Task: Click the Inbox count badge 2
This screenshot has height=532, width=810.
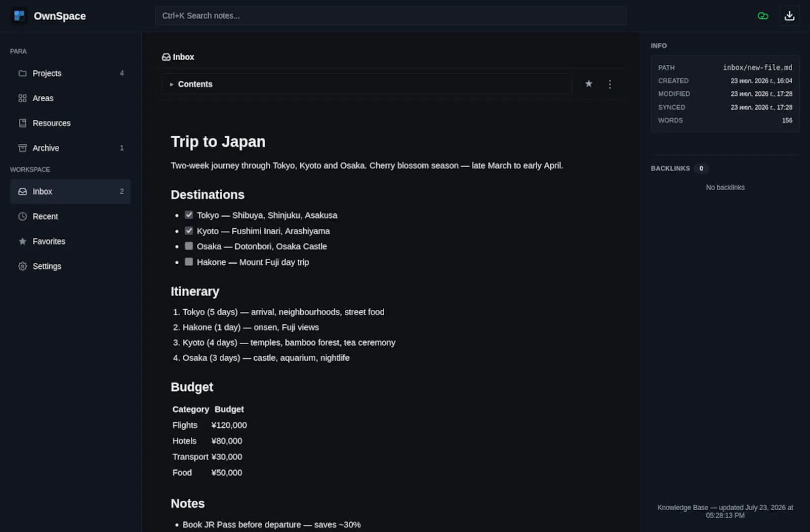Action: 121,191
